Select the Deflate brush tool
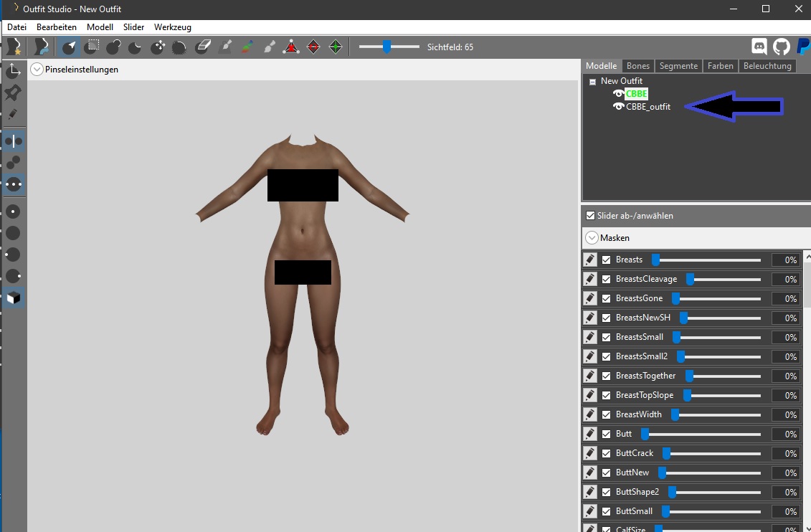The height and width of the screenshot is (532, 811). [x=136, y=47]
